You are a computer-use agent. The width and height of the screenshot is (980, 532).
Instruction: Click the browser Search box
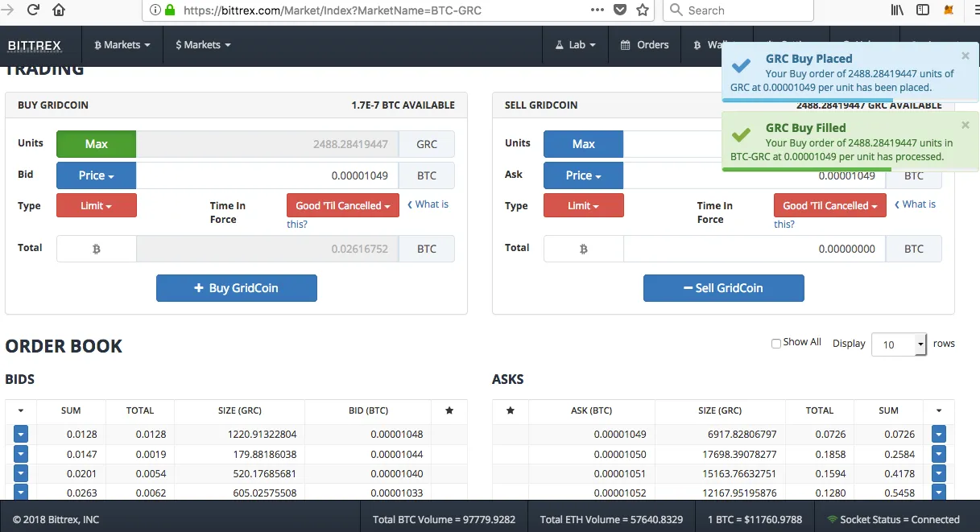[738, 10]
